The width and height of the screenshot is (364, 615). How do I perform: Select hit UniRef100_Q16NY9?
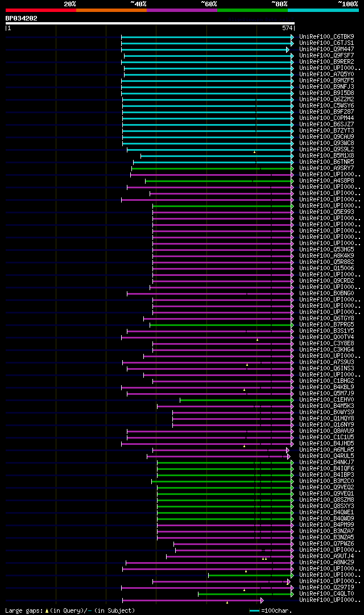coord(326,425)
